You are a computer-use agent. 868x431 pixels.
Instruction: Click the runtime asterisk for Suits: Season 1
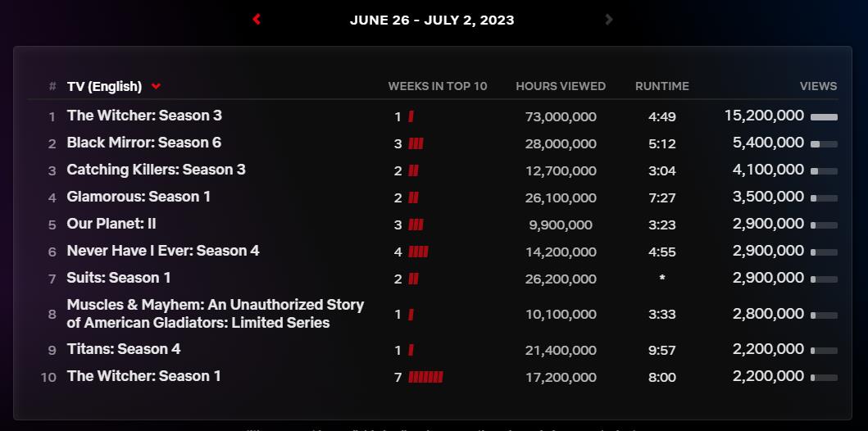pyautogui.click(x=661, y=279)
